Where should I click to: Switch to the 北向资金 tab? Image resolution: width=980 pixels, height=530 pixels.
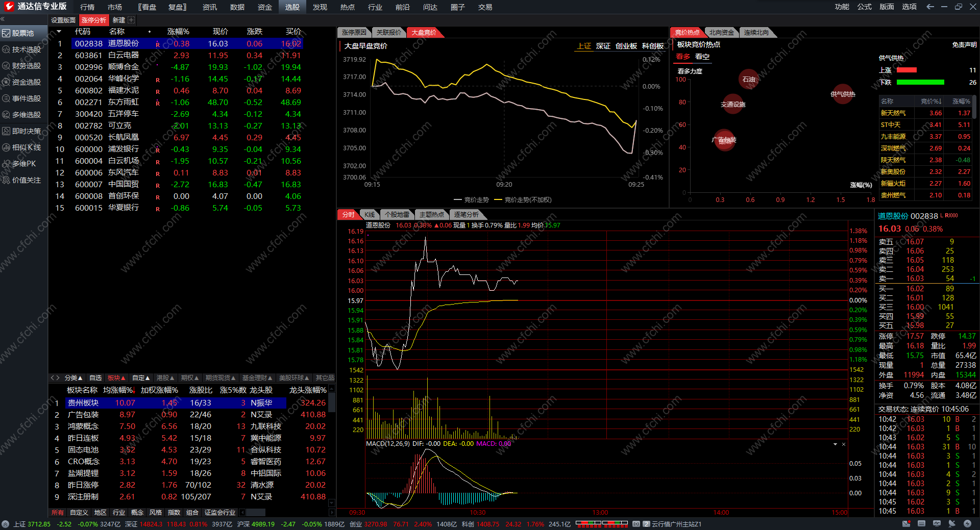click(722, 33)
